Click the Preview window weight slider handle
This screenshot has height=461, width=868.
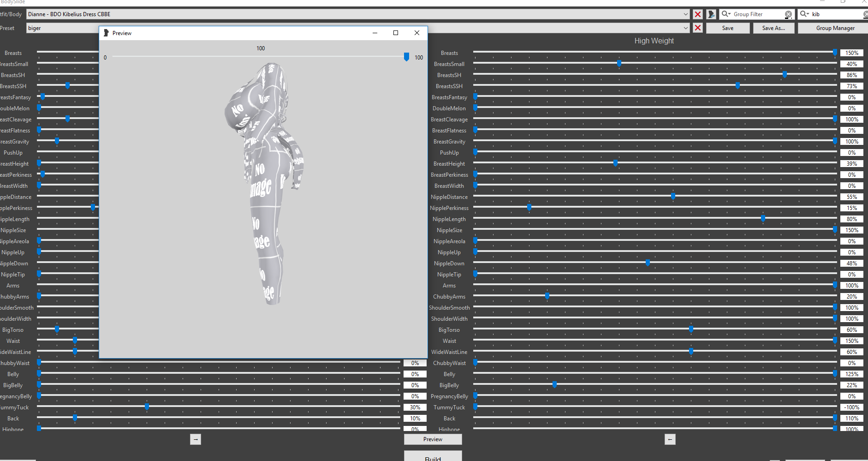pos(406,57)
